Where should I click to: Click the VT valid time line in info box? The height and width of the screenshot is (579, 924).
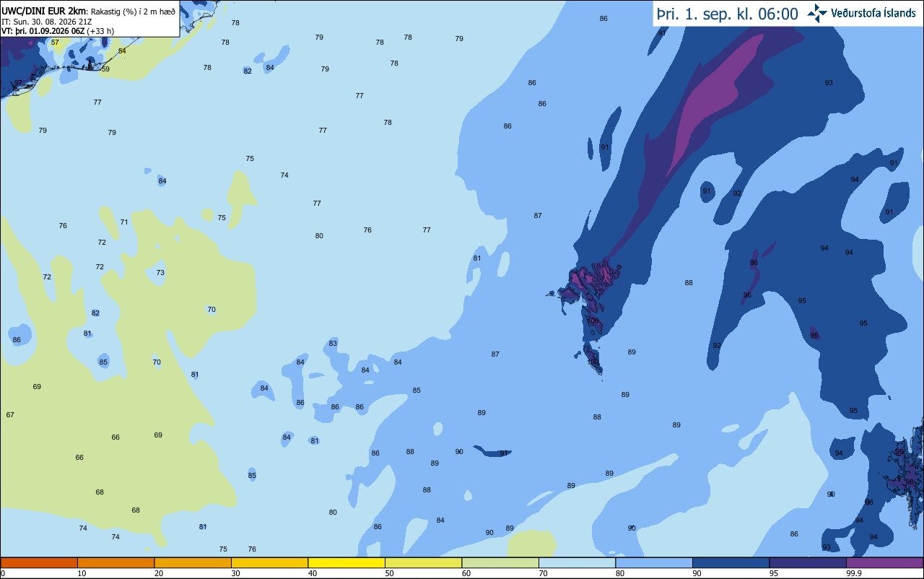57,31
